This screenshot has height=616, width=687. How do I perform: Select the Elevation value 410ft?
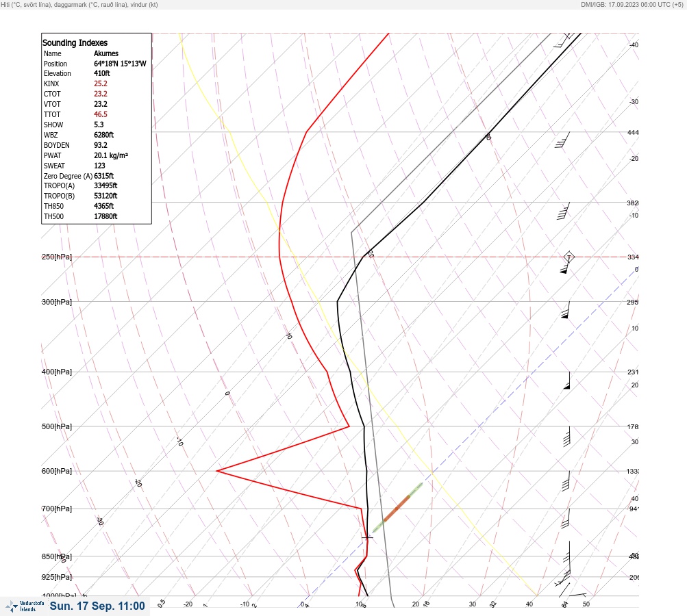101,73
